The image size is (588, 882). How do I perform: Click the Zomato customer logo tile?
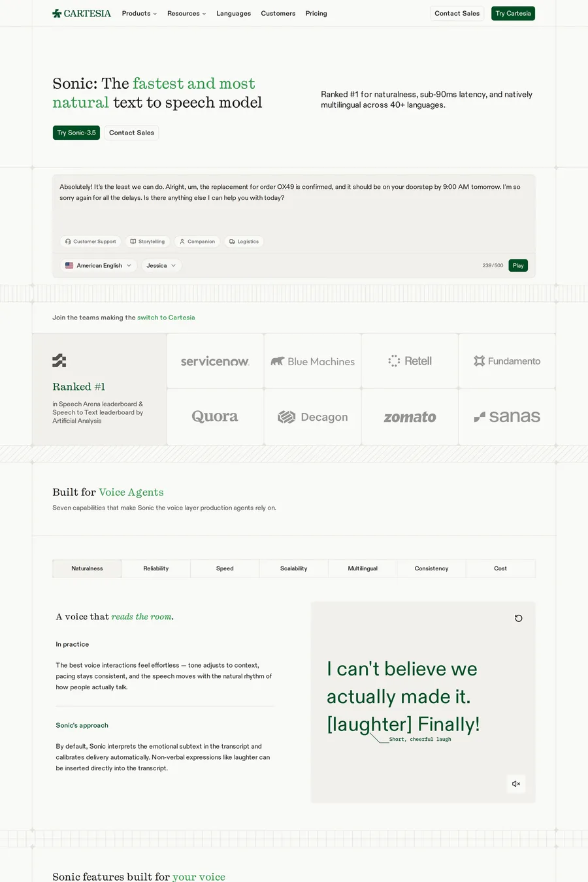point(410,417)
